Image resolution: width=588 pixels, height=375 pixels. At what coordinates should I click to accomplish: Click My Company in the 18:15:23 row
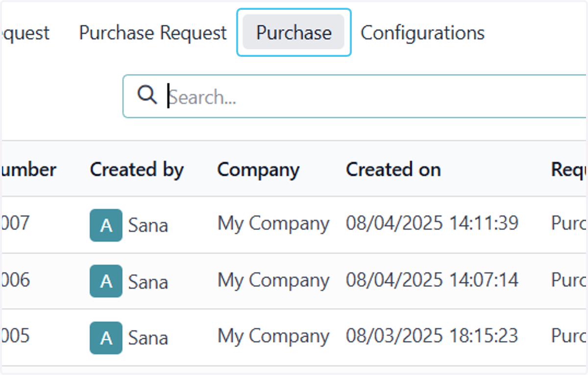point(273,337)
